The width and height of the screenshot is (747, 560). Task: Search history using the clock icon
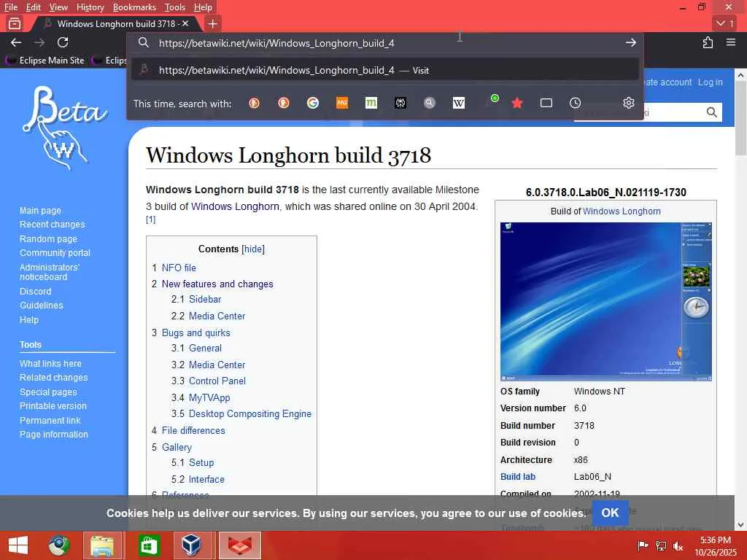(x=576, y=103)
